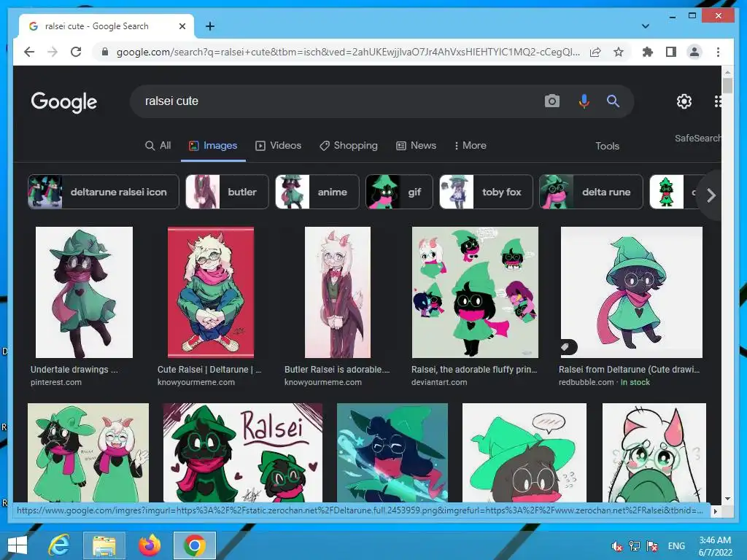Open the Google apps grid
This screenshot has height=560, width=747.
[718, 101]
